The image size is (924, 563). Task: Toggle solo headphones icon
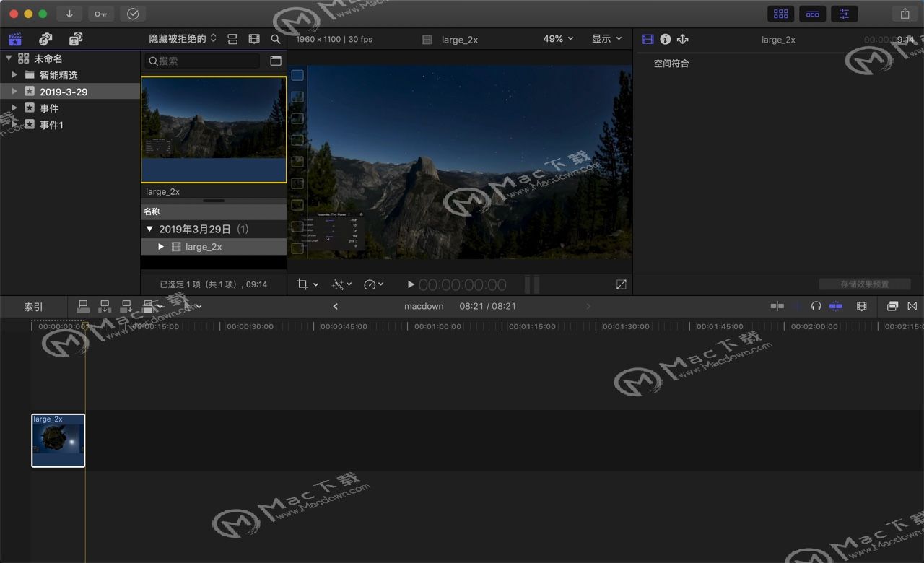click(x=816, y=306)
